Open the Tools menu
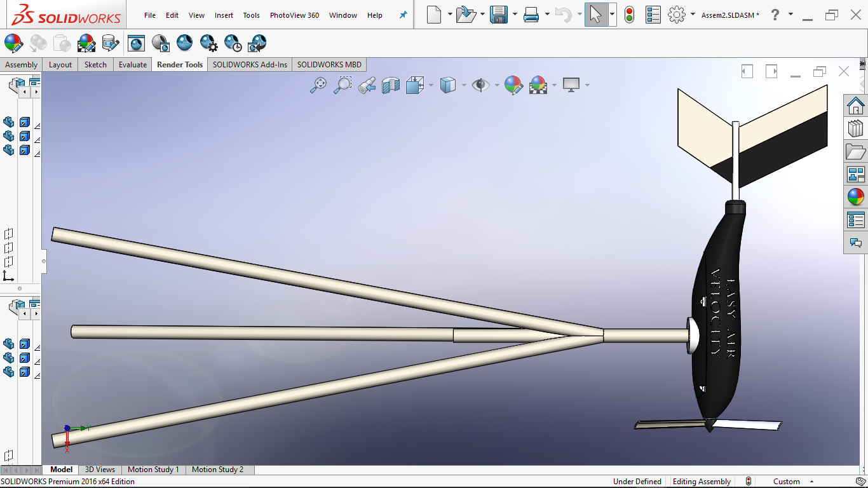The height and width of the screenshot is (488, 868). pos(252,15)
